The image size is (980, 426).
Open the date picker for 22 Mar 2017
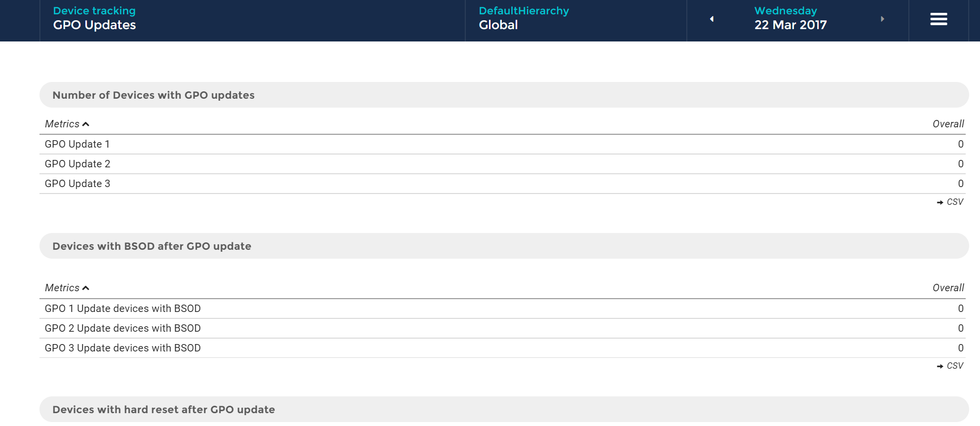pyautogui.click(x=791, y=18)
